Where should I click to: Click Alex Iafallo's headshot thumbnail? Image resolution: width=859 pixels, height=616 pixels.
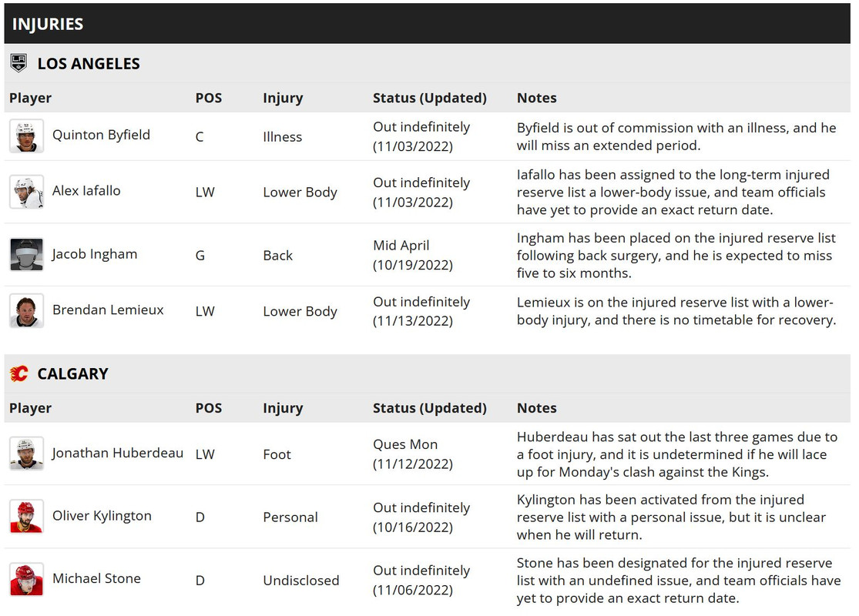click(26, 192)
